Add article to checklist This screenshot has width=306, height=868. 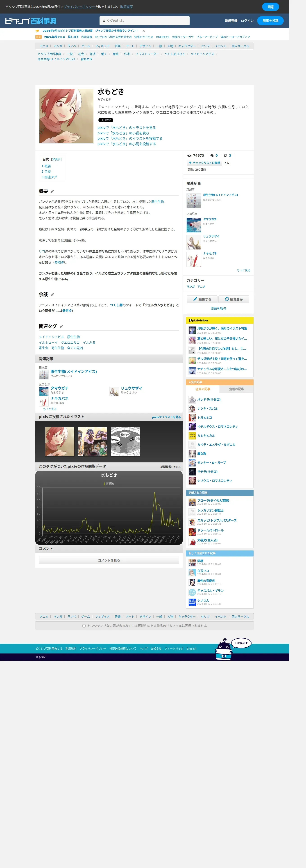coord(204,163)
